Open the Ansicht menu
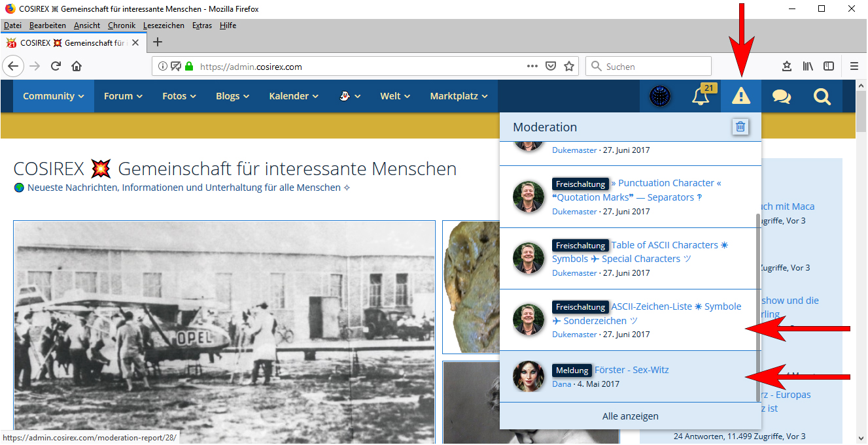 [87, 25]
